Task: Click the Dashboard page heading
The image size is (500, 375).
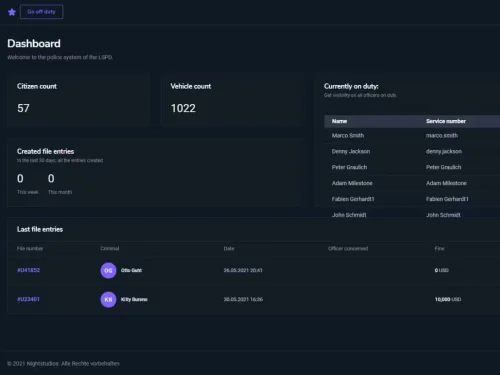Action: tap(34, 43)
